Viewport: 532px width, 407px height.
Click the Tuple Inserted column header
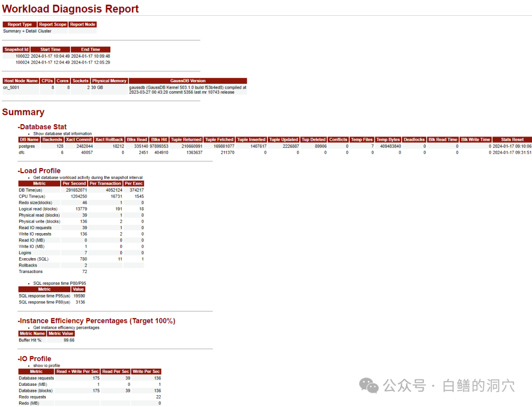pos(251,139)
